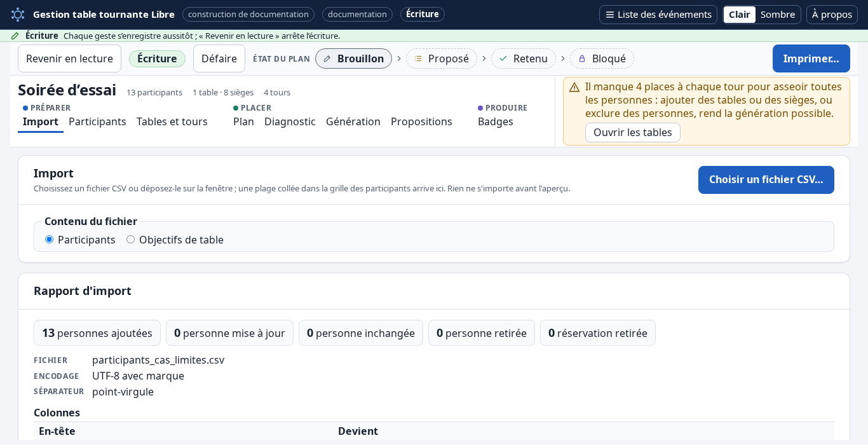Click the 13 participants count text

(x=154, y=92)
